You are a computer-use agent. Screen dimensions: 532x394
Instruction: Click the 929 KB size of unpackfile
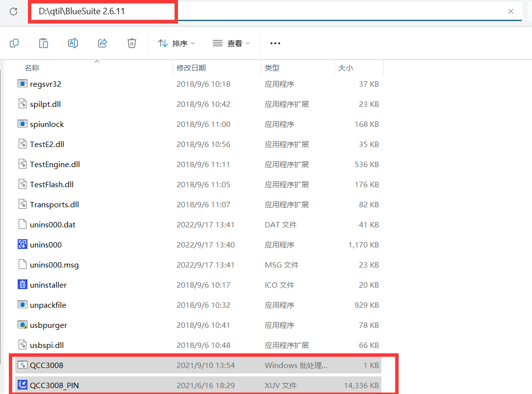(x=367, y=305)
